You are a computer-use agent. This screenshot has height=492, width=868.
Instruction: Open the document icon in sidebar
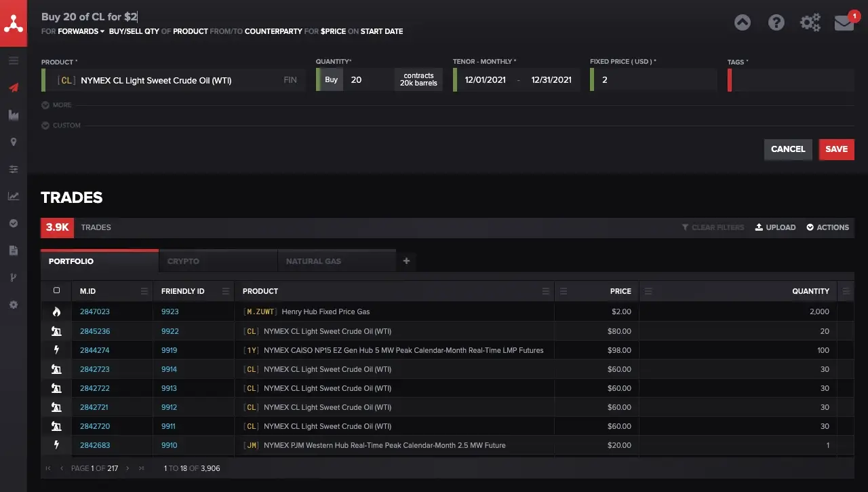[14, 250]
